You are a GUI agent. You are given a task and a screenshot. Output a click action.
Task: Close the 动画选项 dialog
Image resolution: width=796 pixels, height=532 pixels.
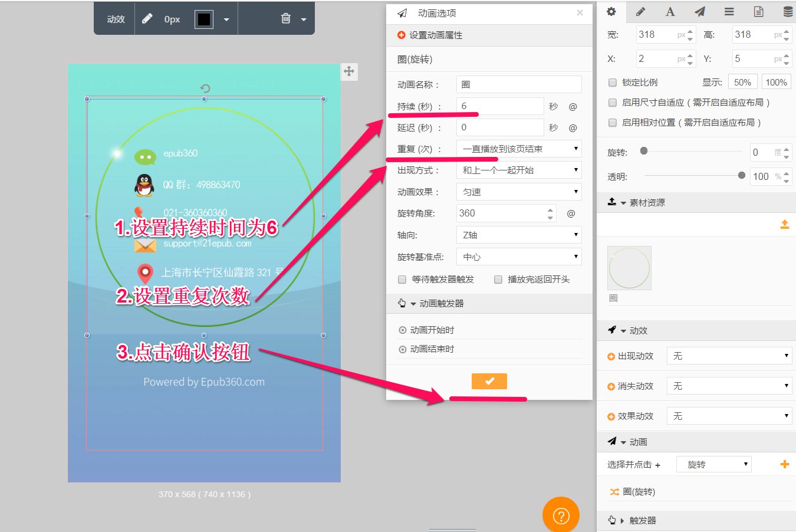(580, 12)
